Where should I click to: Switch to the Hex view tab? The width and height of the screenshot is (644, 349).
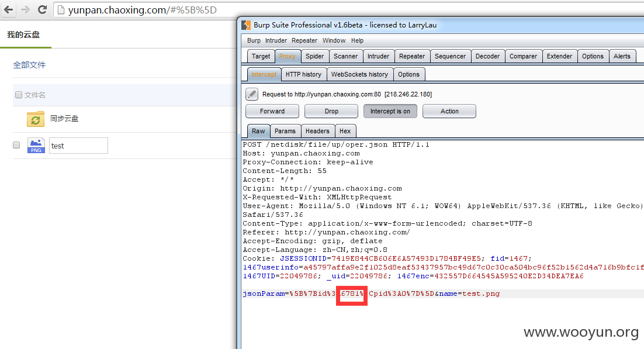pyautogui.click(x=345, y=131)
